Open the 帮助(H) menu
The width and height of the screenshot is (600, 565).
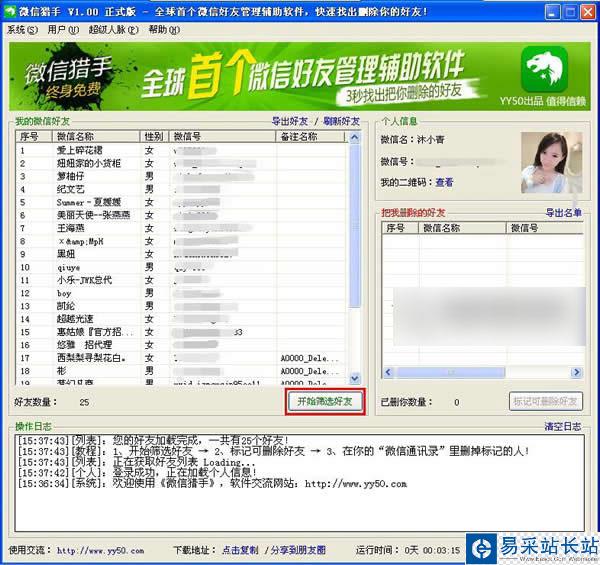[x=164, y=29]
